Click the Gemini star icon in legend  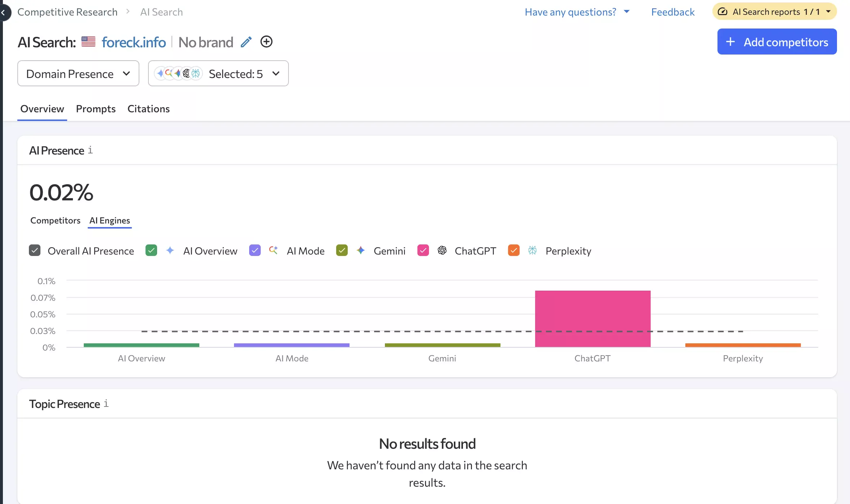point(360,251)
